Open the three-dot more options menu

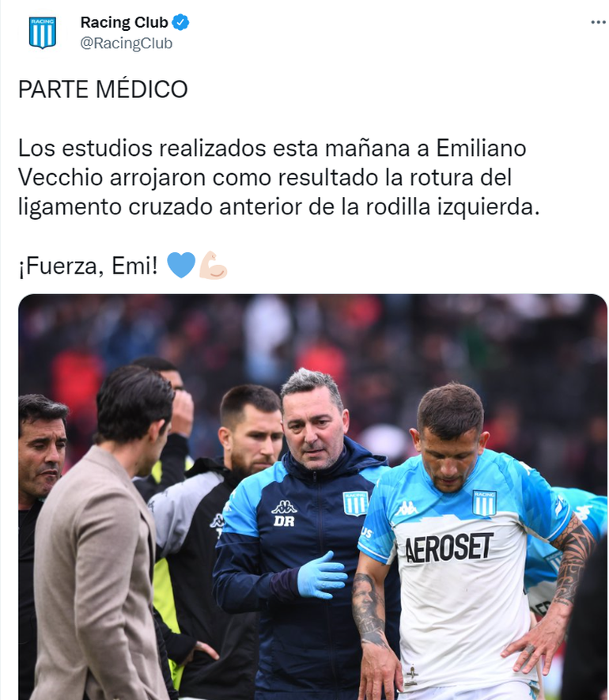tap(598, 22)
